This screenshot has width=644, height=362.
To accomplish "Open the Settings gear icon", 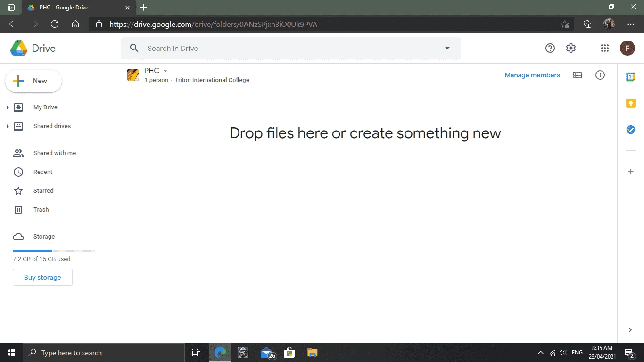I will 571,48.
